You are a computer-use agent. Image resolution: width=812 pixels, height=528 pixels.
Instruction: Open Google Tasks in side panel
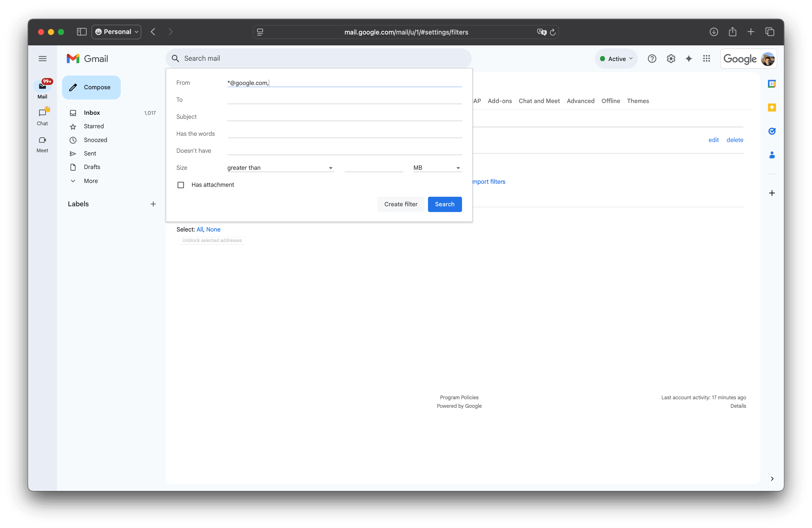(772, 131)
